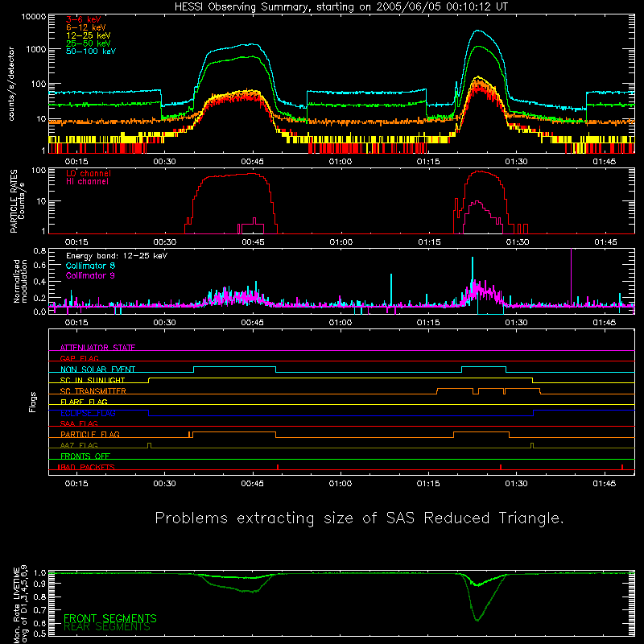This screenshot has height=644, width=644.
Task: Click the green 'FRONTS OFF' label
Action: point(85,456)
